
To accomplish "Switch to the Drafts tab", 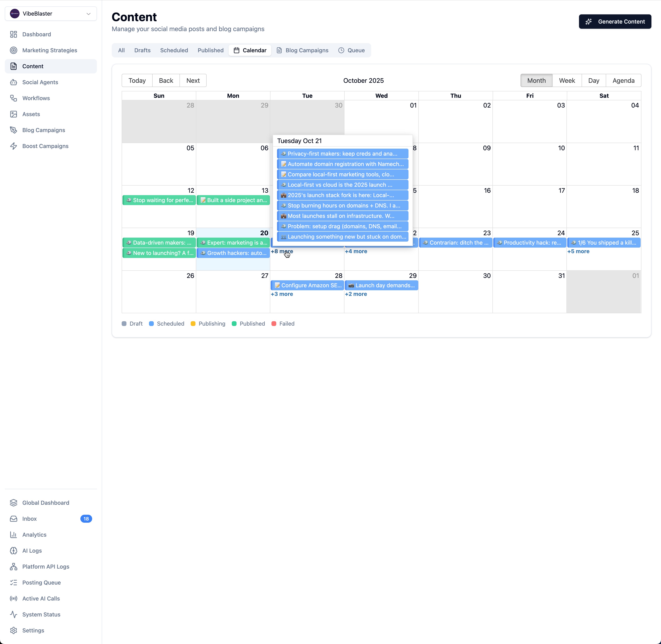I will coord(142,50).
